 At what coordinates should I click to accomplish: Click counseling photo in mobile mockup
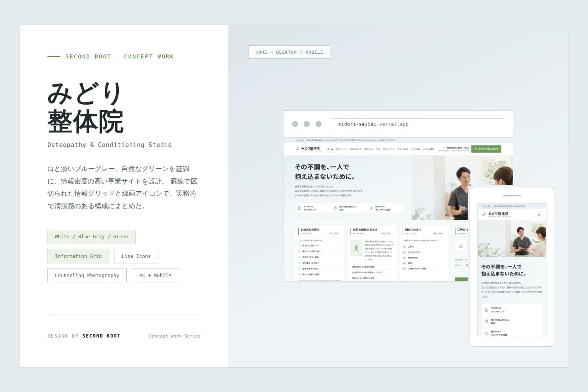click(512, 238)
